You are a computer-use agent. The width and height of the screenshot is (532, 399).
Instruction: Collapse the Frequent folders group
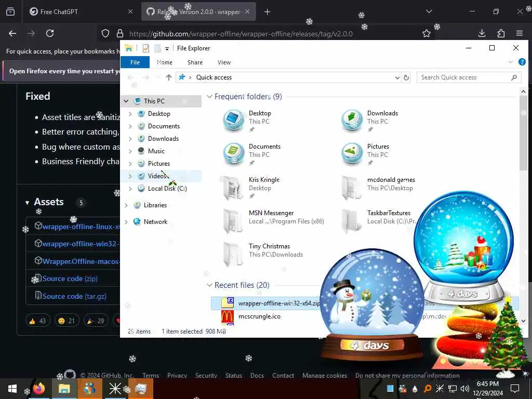(x=210, y=97)
